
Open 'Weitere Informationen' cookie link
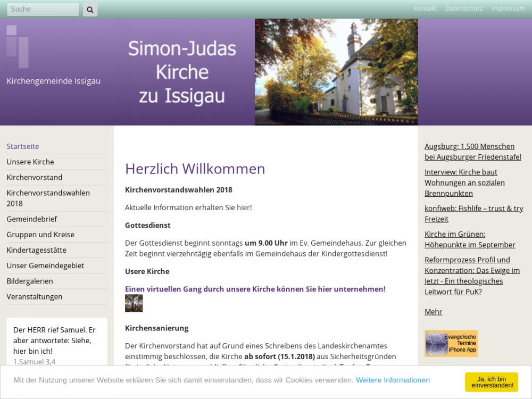[393, 380]
